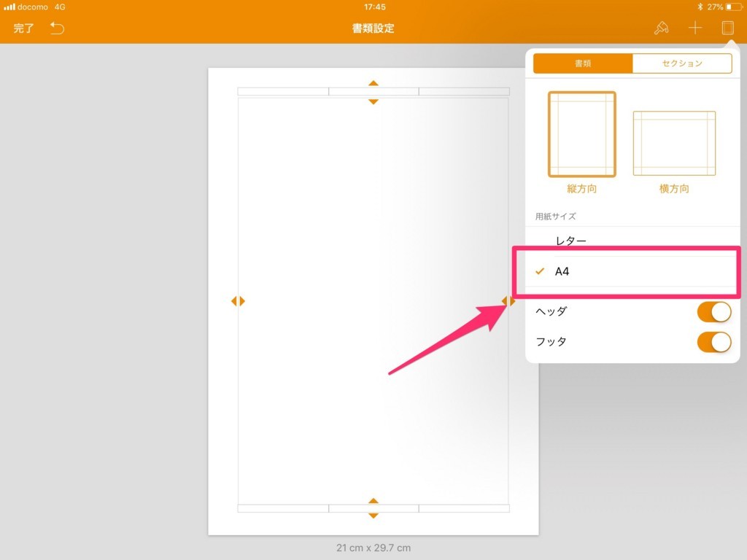Tap the 書類設定 title text

[373, 28]
